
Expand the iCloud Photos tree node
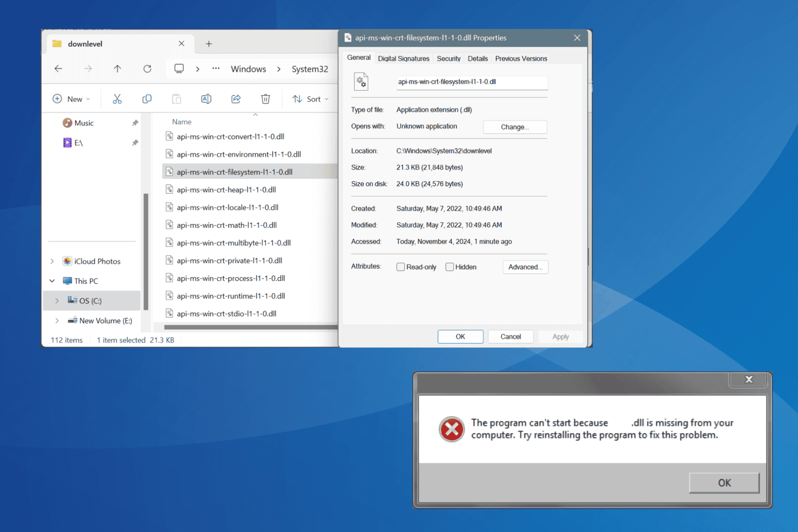click(52, 261)
